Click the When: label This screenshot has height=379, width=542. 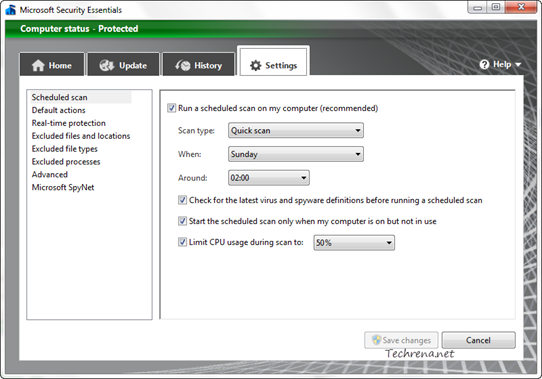coord(189,154)
